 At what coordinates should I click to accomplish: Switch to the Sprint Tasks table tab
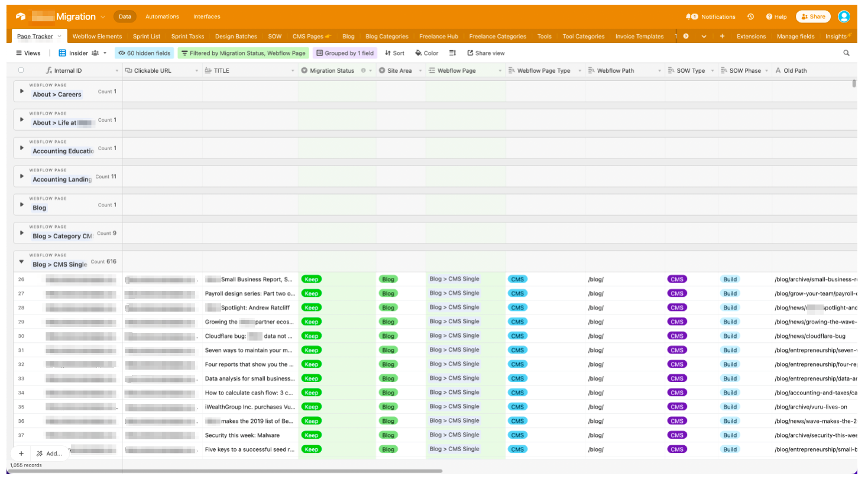[187, 36]
